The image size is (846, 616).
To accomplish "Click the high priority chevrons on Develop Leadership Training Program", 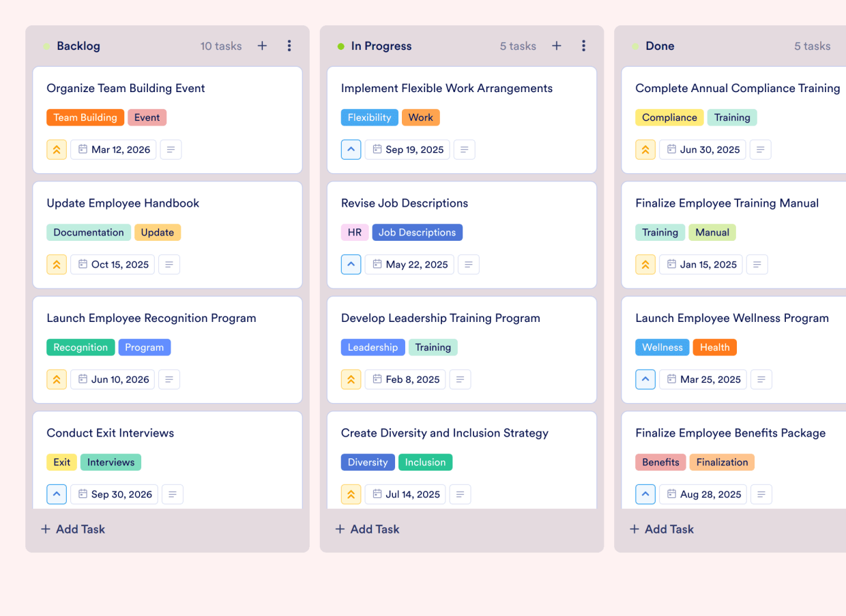I will click(351, 379).
